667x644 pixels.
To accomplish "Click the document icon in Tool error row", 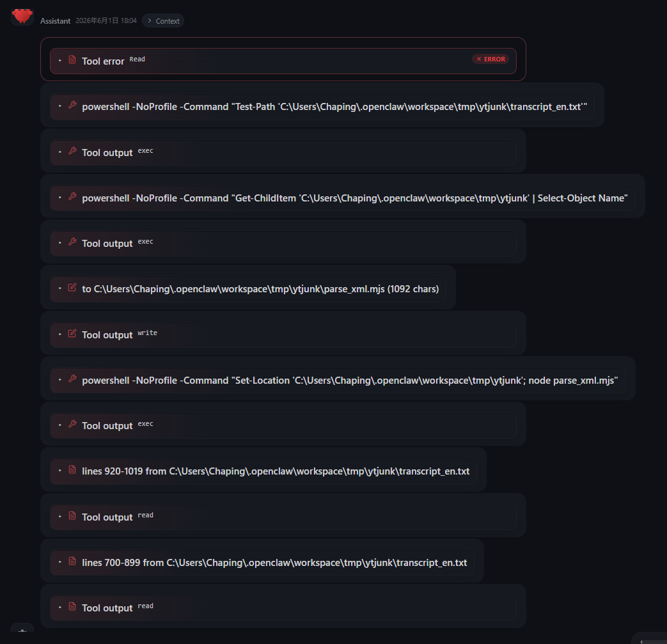I will click(72, 60).
